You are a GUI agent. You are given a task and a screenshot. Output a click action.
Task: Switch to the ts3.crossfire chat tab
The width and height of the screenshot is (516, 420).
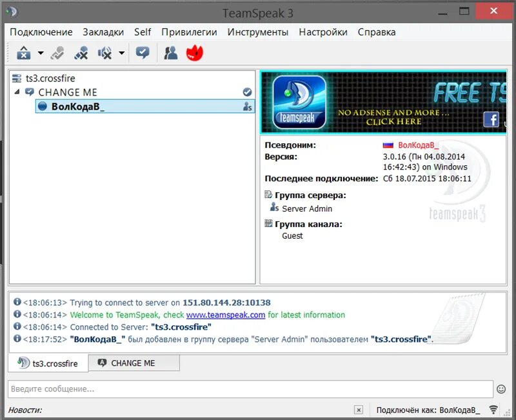(48, 363)
